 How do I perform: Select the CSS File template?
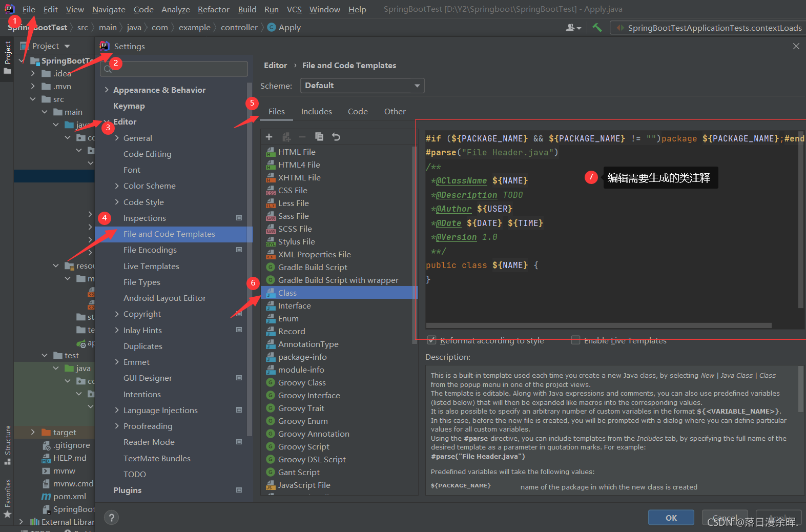(293, 191)
